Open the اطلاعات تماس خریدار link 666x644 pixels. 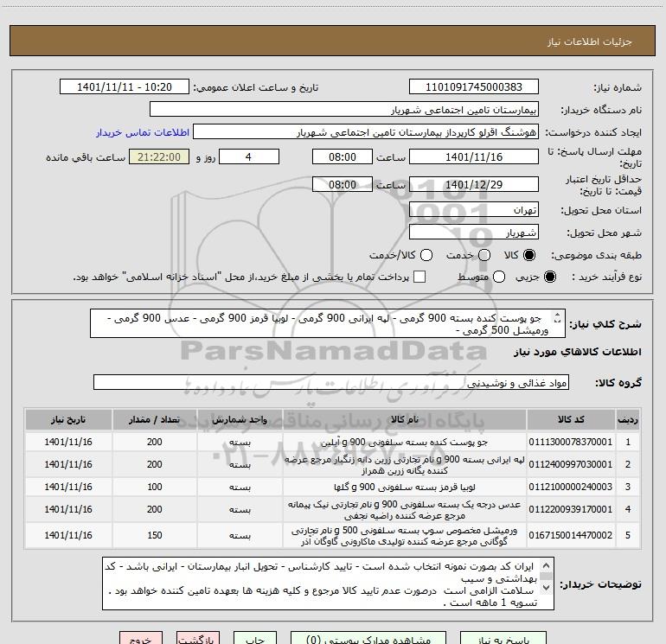point(143,132)
